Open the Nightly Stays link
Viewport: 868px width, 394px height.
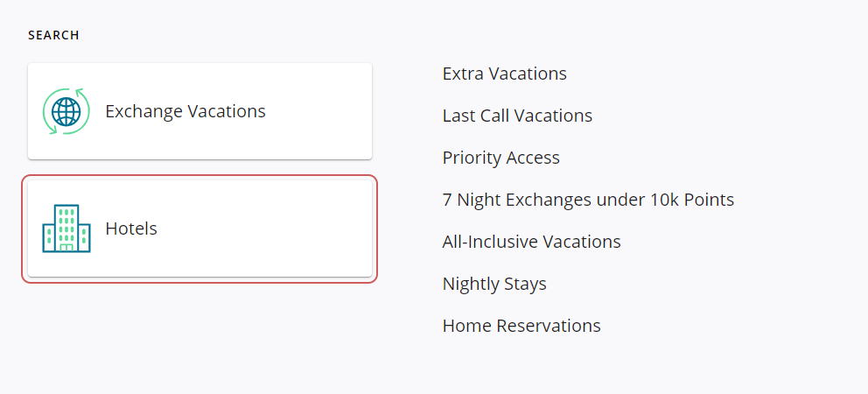click(494, 284)
